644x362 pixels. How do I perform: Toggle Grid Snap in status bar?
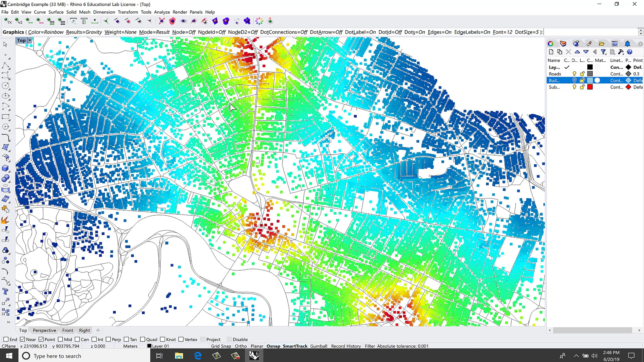221,346
